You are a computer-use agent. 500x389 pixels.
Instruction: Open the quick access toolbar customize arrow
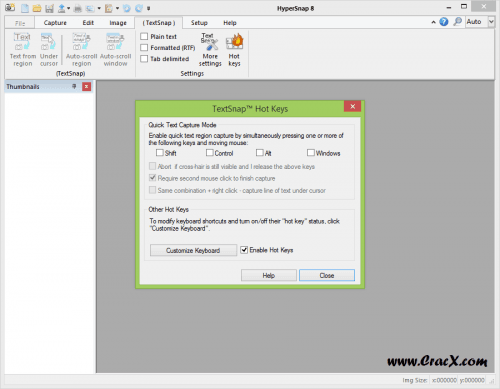pos(149,8)
